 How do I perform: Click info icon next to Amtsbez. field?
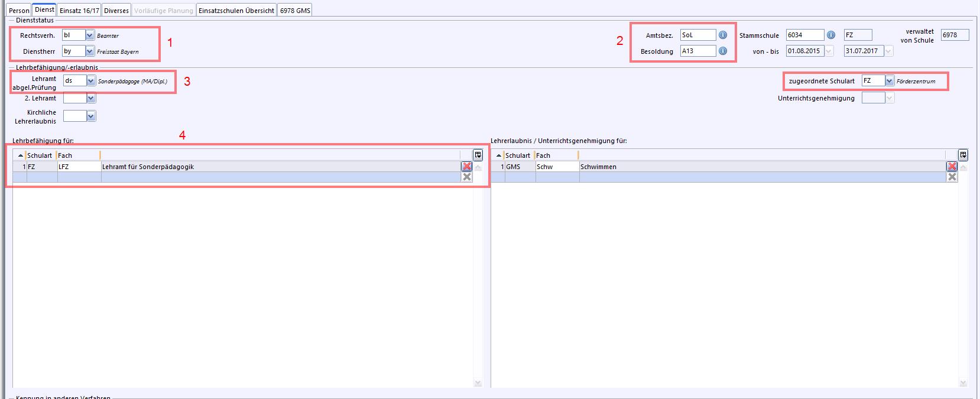coord(723,35)
